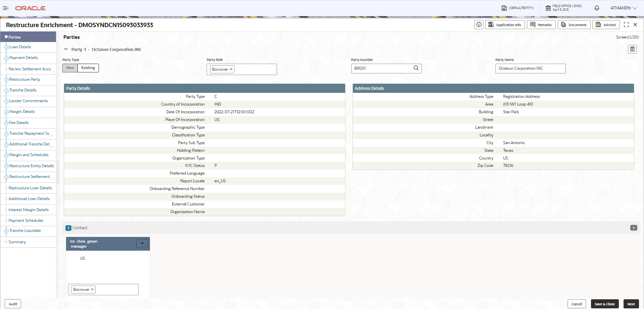Open the hamburger navigation menu
Viewport: 644px width, 309px height.
(x=5, y=8)
